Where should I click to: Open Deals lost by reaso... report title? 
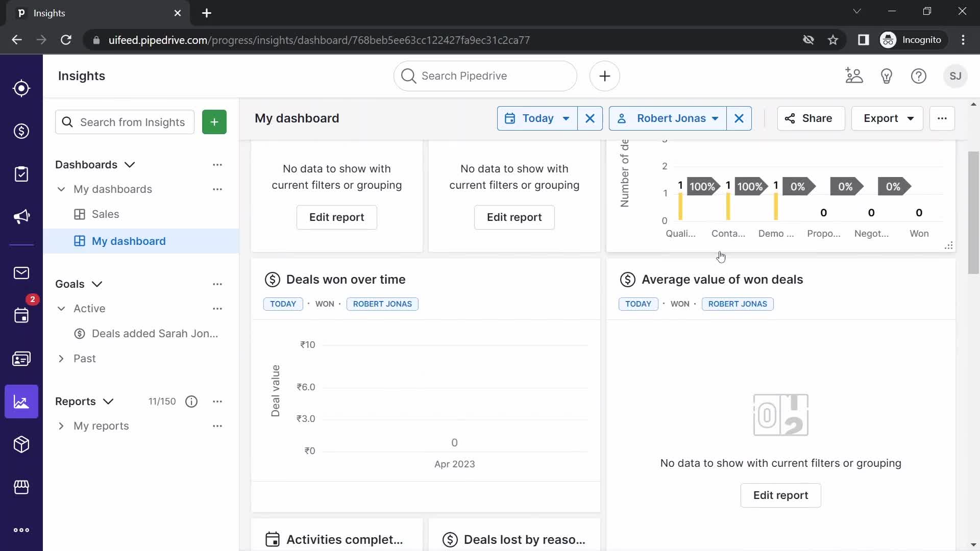[525, 540]
